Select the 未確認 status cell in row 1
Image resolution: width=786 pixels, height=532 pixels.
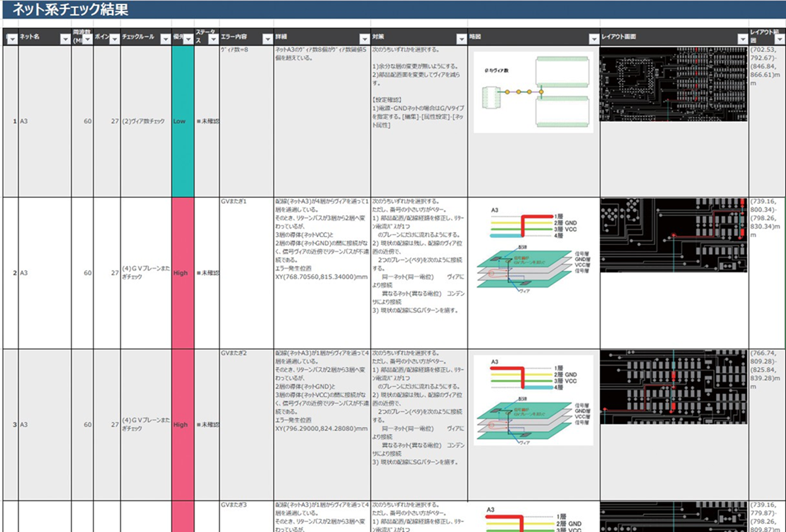[208, 121]
